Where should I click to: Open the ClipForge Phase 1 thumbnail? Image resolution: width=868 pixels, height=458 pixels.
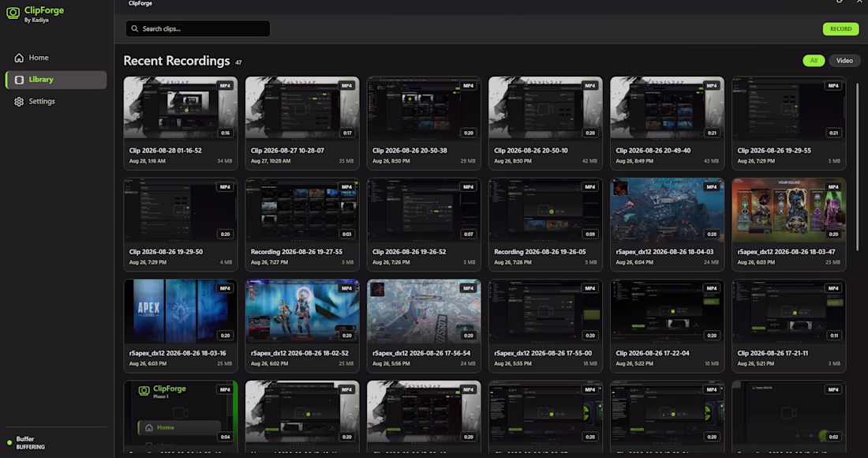pyautogui.click(x=181, y=411)
